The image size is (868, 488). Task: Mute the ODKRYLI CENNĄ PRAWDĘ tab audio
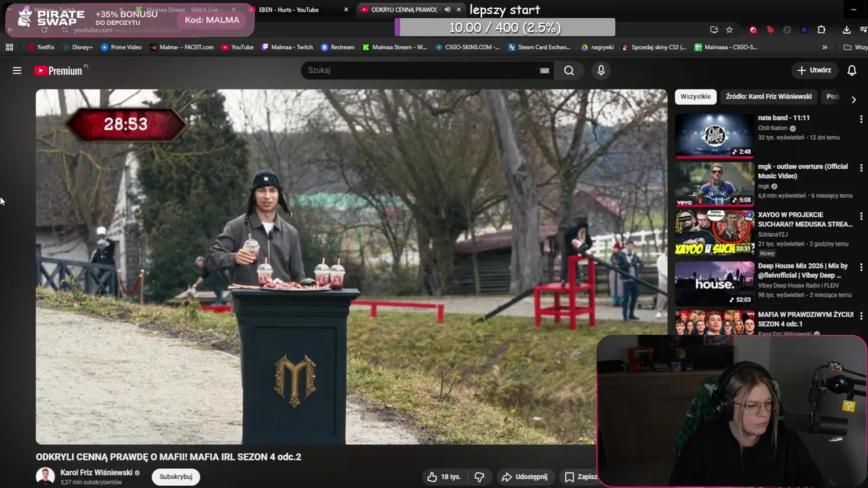pos(447,9)
